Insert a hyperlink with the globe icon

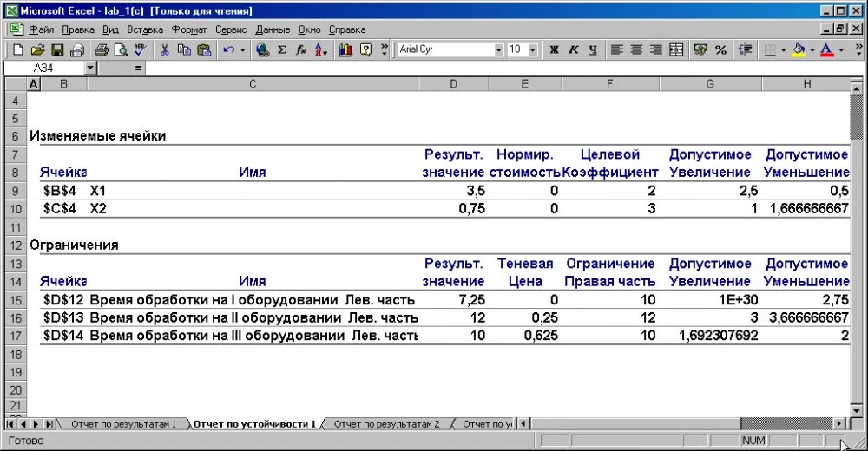(262, 49)
